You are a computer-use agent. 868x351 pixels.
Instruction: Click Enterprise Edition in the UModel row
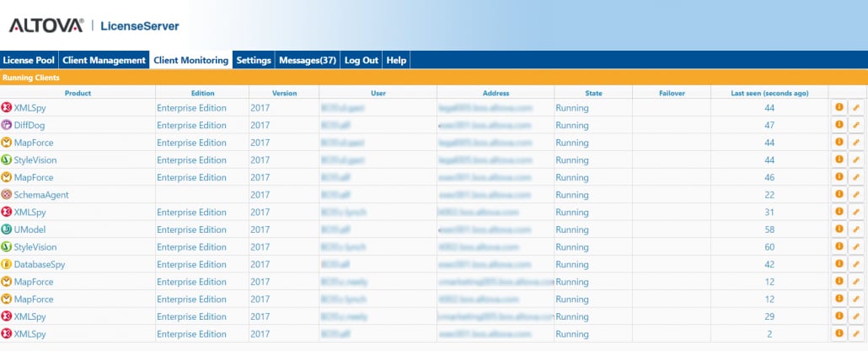click(191, 229)
